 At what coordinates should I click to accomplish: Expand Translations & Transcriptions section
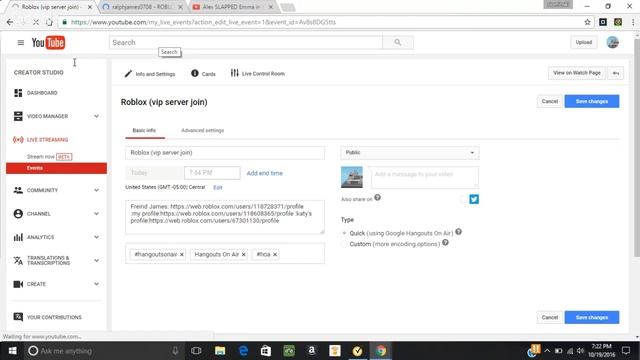(x=96, y=260)
